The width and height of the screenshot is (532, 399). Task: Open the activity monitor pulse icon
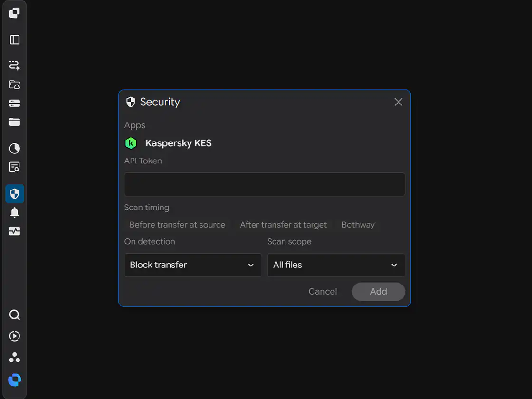pyautogui.click(x=15, y=231)
